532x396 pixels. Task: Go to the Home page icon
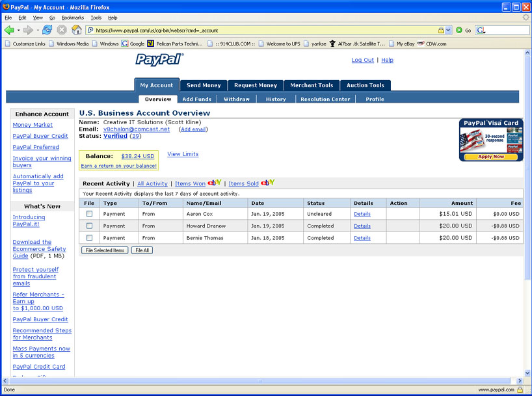[77, 30]
